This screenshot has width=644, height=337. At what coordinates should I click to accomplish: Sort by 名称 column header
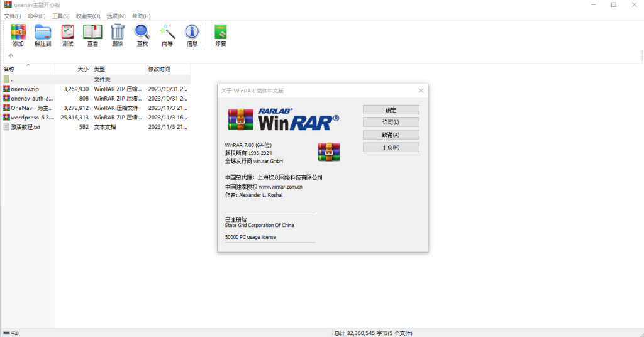28,69
